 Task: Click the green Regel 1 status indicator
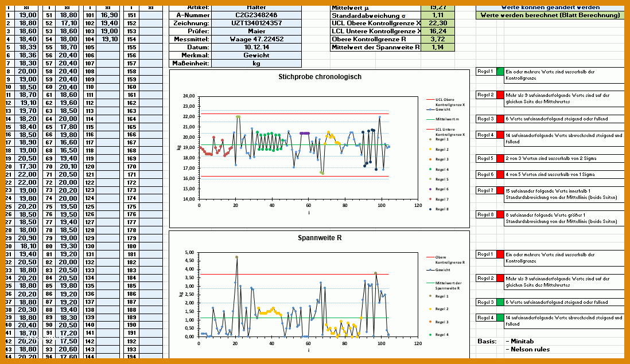(500, 72)
